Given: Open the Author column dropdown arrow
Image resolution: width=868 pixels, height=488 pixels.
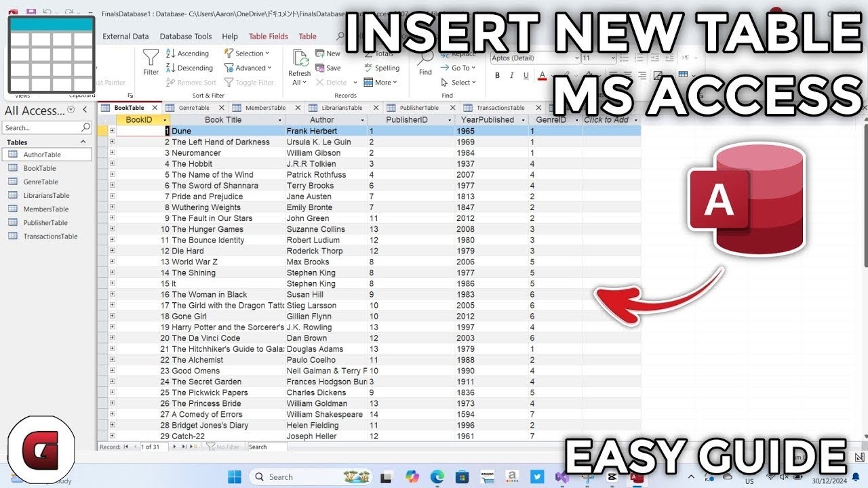Looking at the screenshot, I should pos(361,120).
